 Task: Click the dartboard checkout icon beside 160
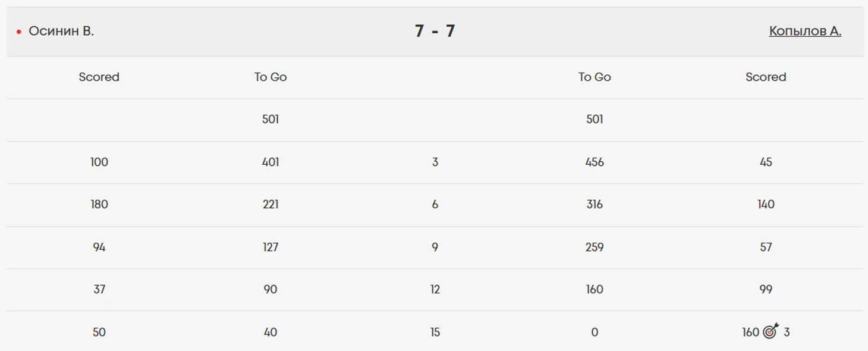coord(770,332)
